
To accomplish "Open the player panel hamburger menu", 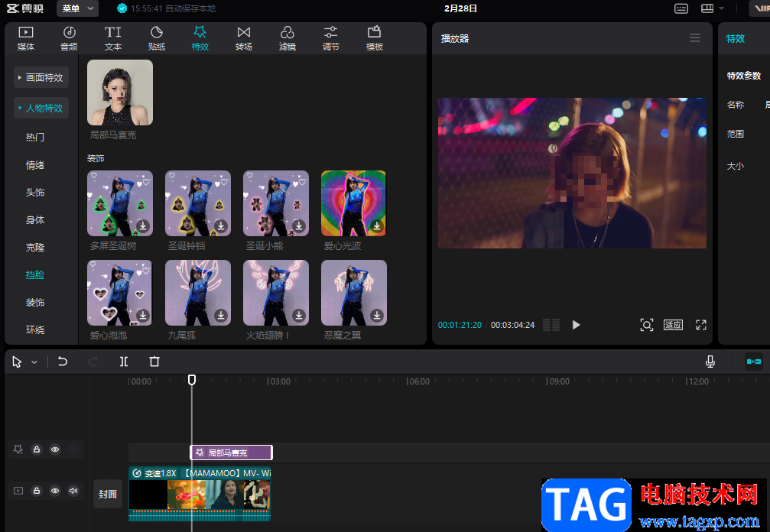I will (x=695, y=37).
